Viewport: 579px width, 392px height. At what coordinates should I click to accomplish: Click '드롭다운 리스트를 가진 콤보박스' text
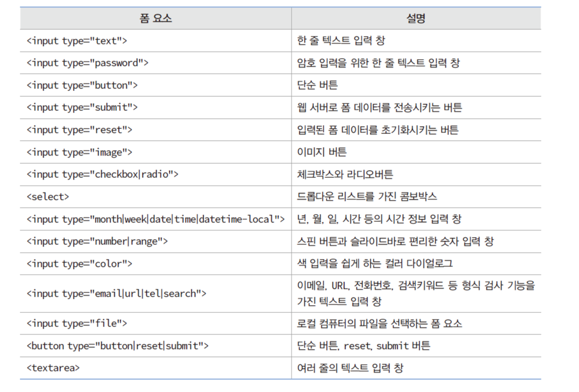(367, 196)
